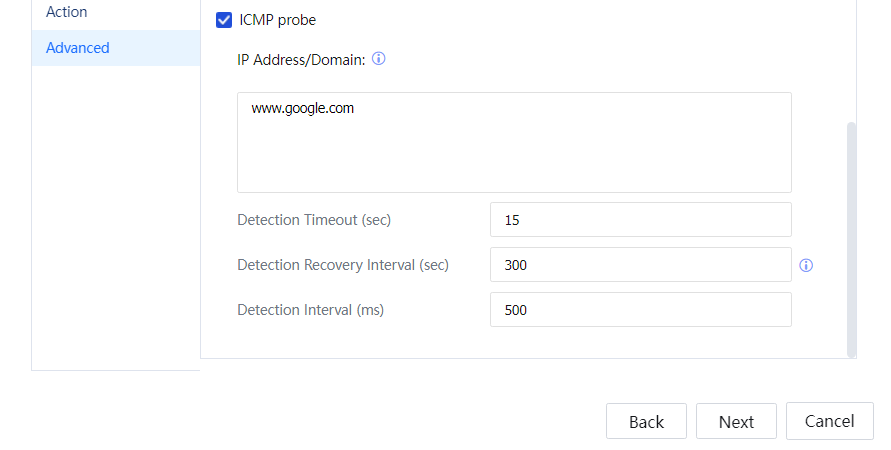This screenshot has height=450, width=891.
Task: Select the Detection Interval value field
Action: click(640, 310)
